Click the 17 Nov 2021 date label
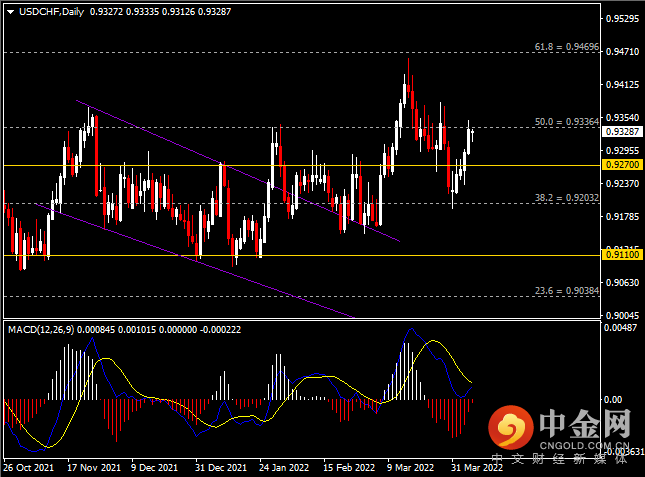Viewport: 645px width, 477px height. coord(93,467)
